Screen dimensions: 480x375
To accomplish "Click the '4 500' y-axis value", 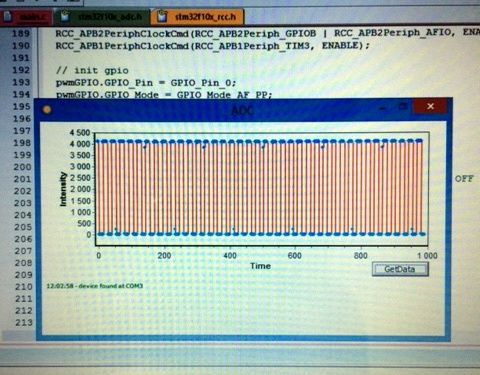I will pos(80,133).
